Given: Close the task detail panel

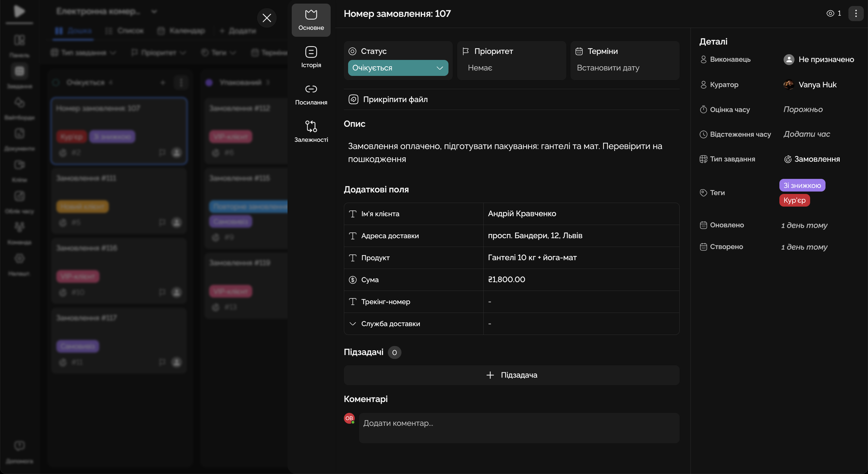Looking at the screenshot, I should (x=266, y=18).
